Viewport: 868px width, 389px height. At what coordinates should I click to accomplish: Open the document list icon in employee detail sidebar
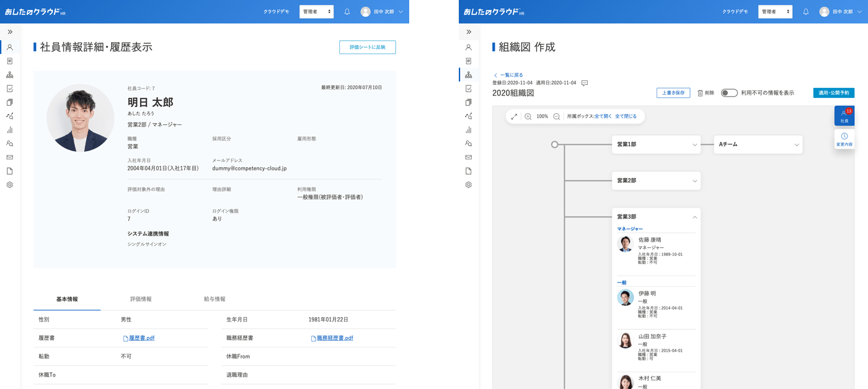[10, 61]
